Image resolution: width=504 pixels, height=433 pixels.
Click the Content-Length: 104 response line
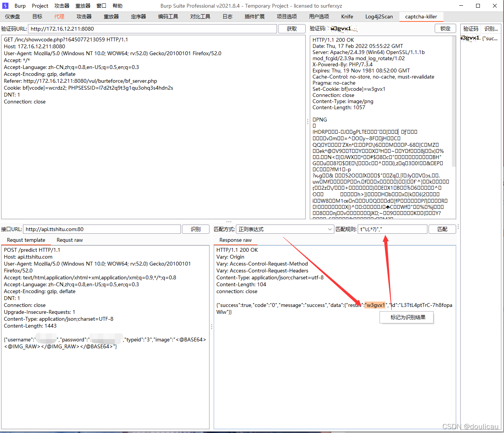click(x=241, y=284)
